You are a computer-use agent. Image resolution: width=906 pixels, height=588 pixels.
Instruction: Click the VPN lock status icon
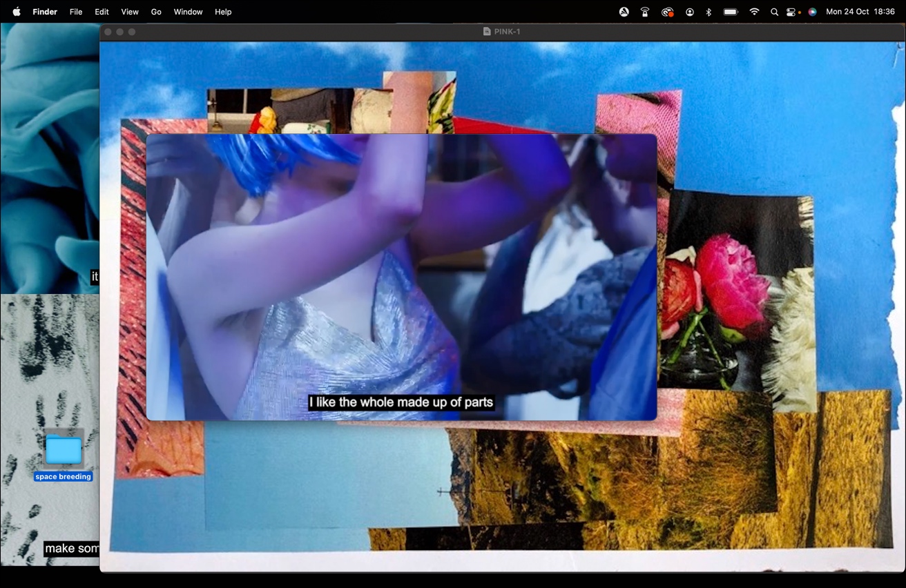645,12
